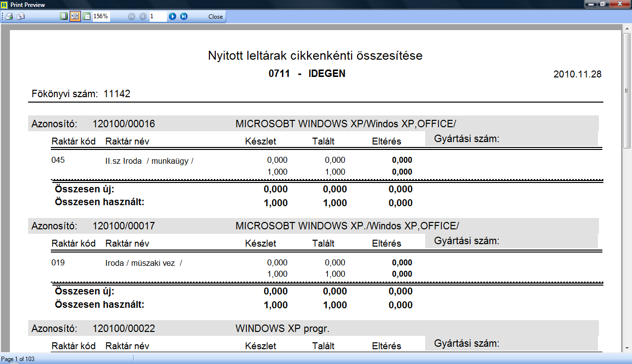Toggle the page width view icon
The width and height of the screenshot is (632, 364).
75,16
